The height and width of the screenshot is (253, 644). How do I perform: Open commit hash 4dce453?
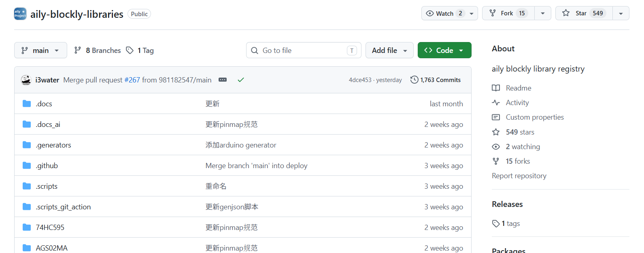pos(360,80)
